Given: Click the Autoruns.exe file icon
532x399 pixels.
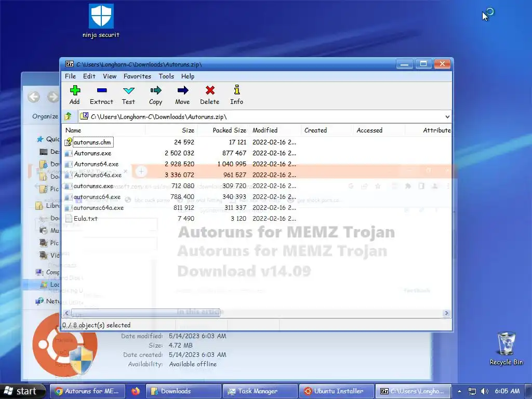Looking at the screenshot, I should click(68, 153).
